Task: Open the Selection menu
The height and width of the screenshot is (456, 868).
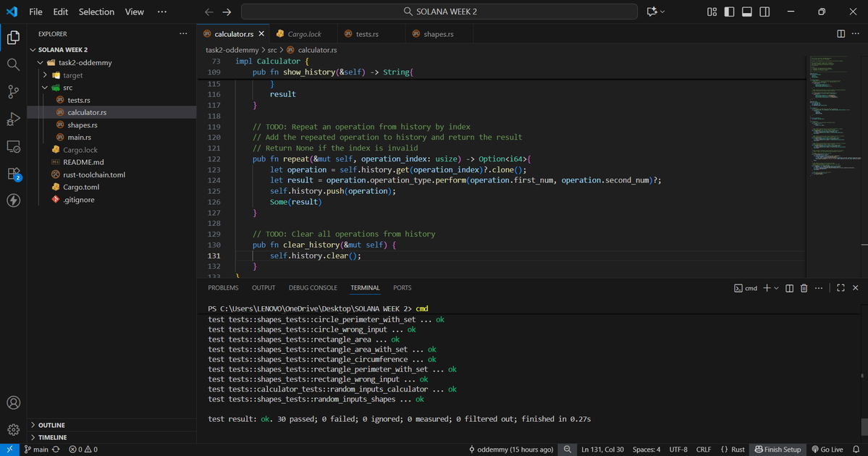Action: [96, 12]
